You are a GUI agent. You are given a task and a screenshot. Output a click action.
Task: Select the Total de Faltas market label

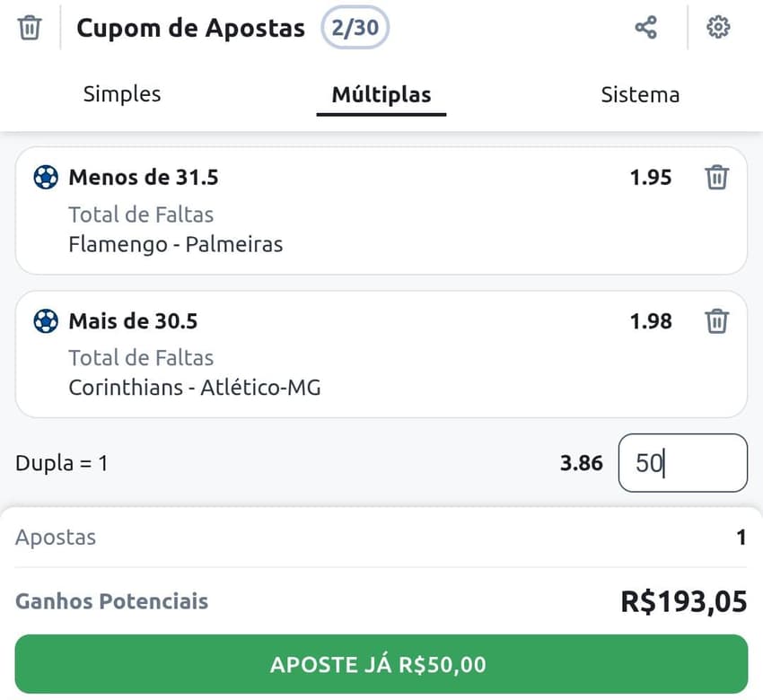pyautogui.click(x=141, y=214)
